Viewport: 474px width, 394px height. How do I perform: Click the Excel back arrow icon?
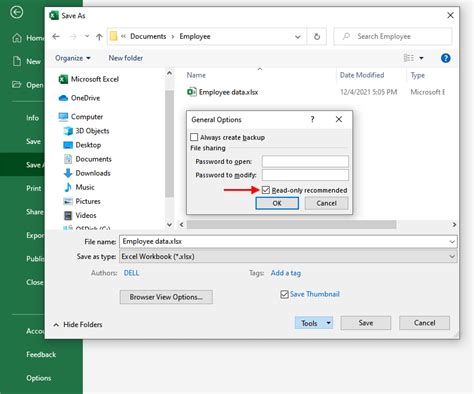point(16,13)
